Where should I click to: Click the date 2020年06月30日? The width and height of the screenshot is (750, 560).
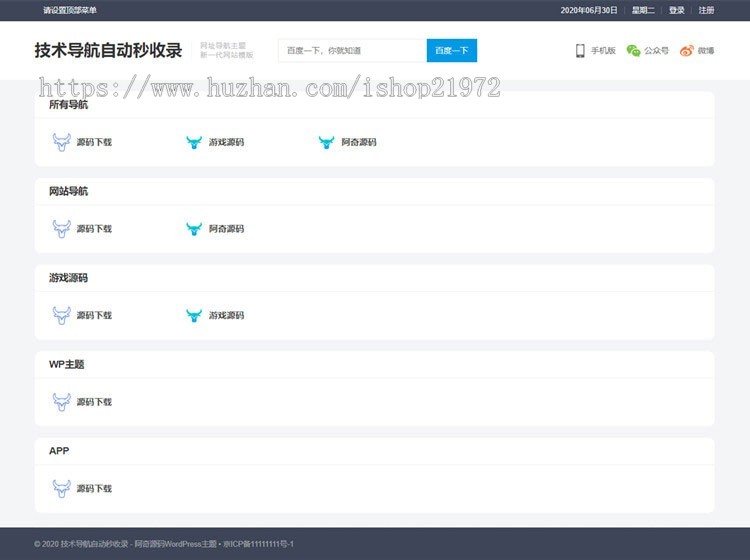(589, 10)
